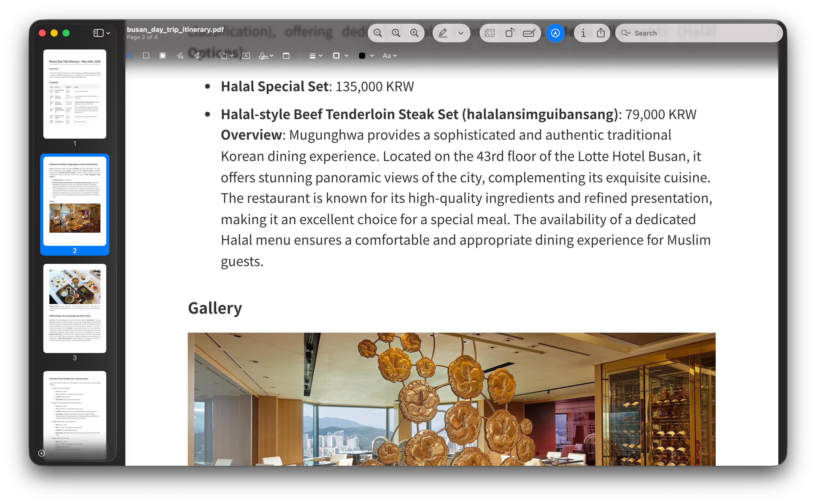Open the signature tool menu
Image resolution: width=816 pixels, height=504 pixels.
[266, 56]
